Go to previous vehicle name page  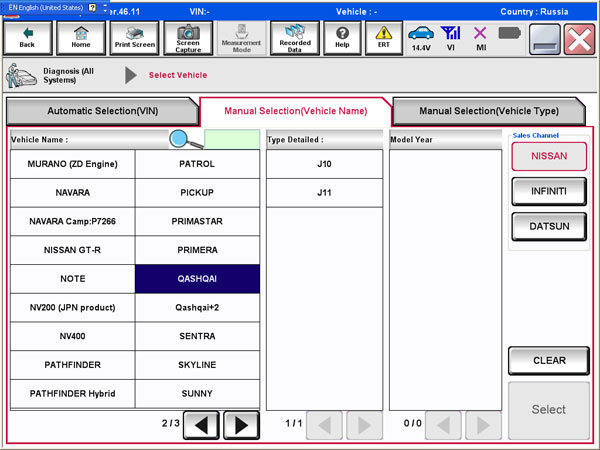201,425
